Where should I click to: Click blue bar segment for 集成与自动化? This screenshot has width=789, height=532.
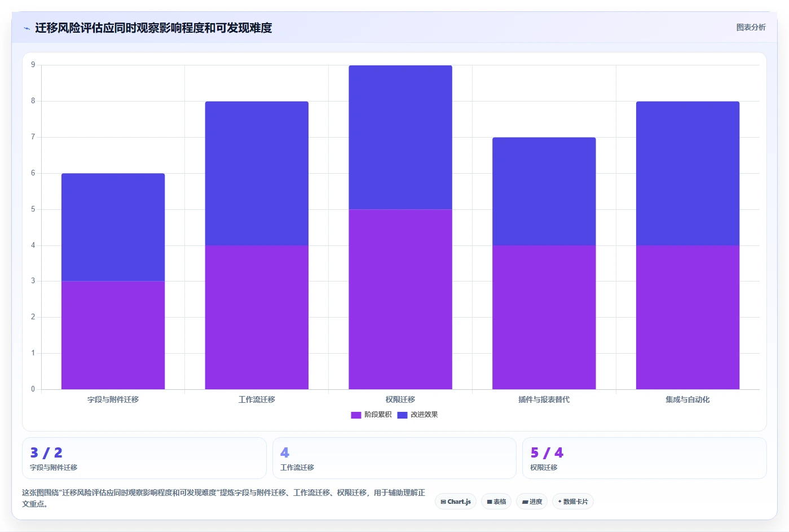click(x=687, y=173)
